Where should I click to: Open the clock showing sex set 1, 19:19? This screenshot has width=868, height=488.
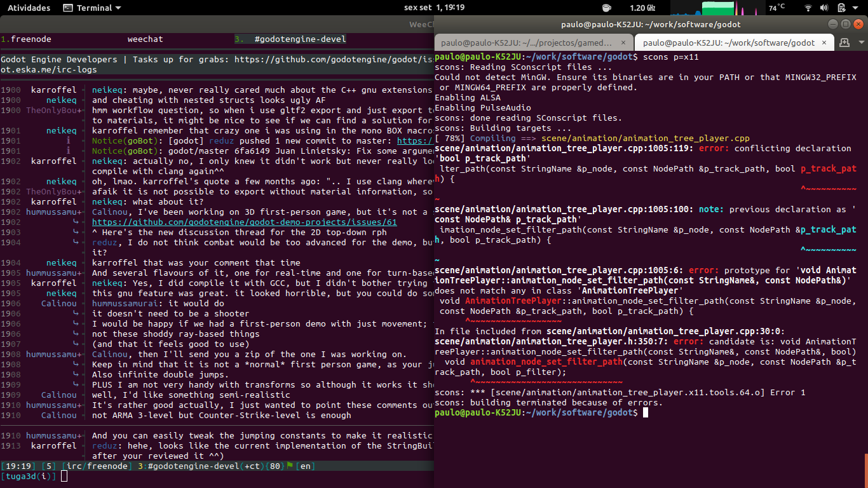click(x=434, y=8)
